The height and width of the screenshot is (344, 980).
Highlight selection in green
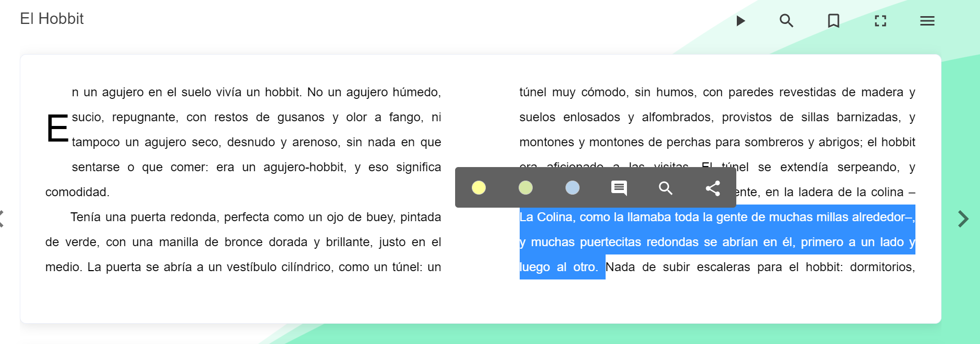tap(525, 188)
